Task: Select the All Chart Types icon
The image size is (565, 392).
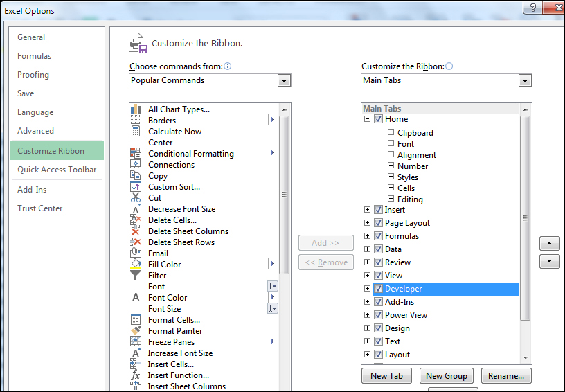Action: [x=136, y=109]
